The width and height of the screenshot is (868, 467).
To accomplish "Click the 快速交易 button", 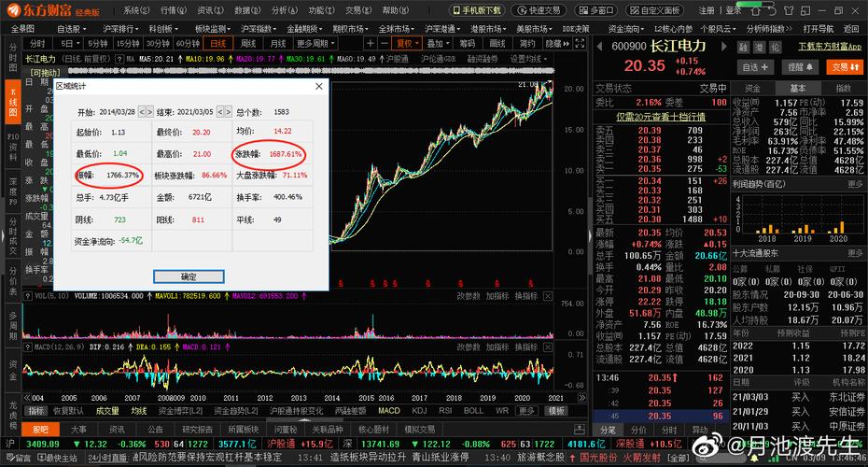I will [539, 10].
